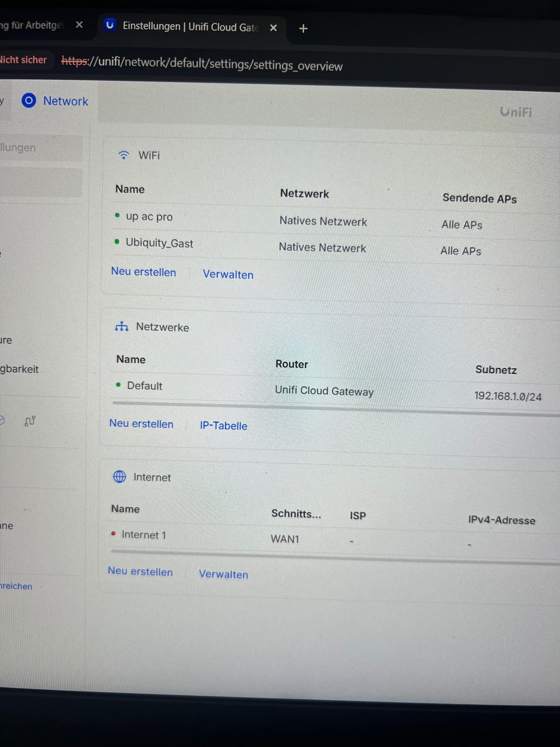
Task: Click the WiFi section icon
Action: [x=124, y=155]
